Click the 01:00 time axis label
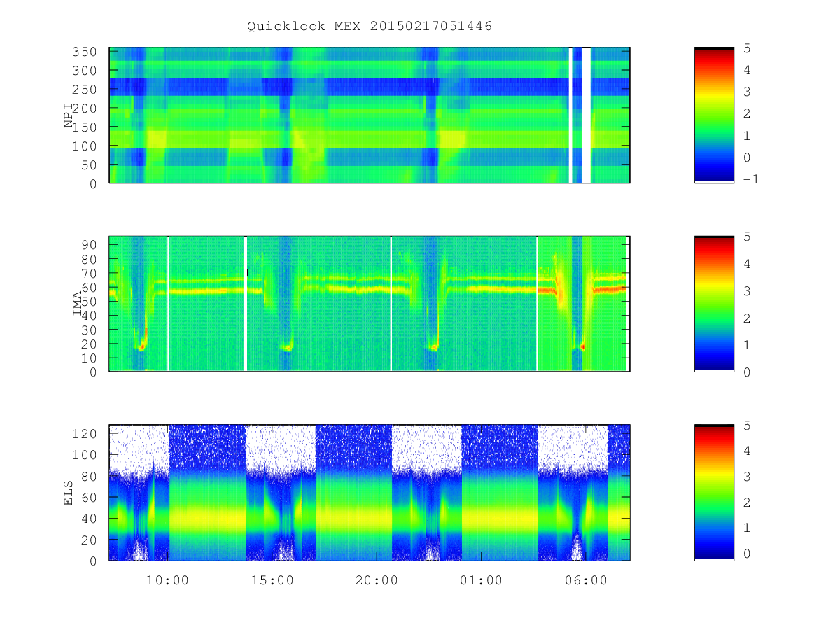Viewport: 840px width, 630px height. pos(482,580)
